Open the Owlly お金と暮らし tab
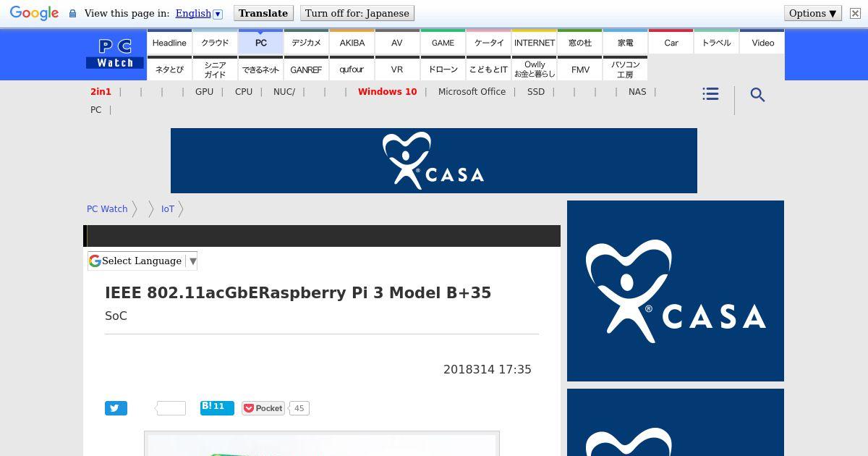The width and height of the screenshot is (868, 456). [x=535, y=69]
